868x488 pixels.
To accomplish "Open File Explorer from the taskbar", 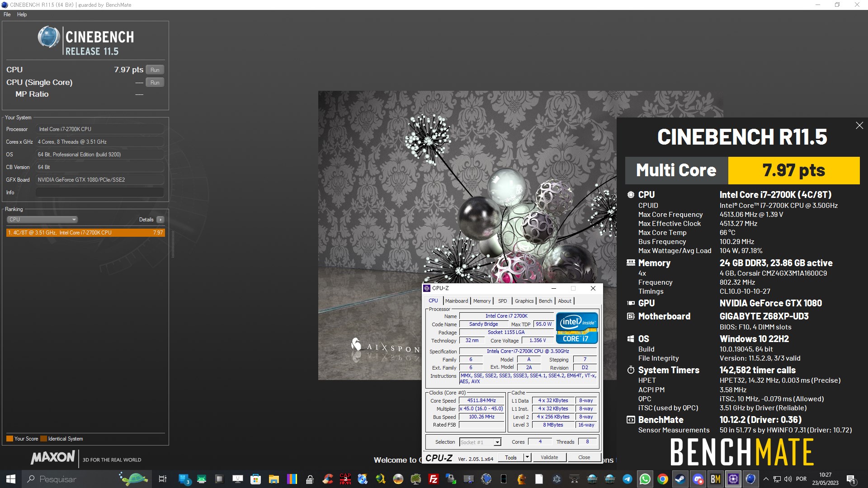I will (274, 479).
